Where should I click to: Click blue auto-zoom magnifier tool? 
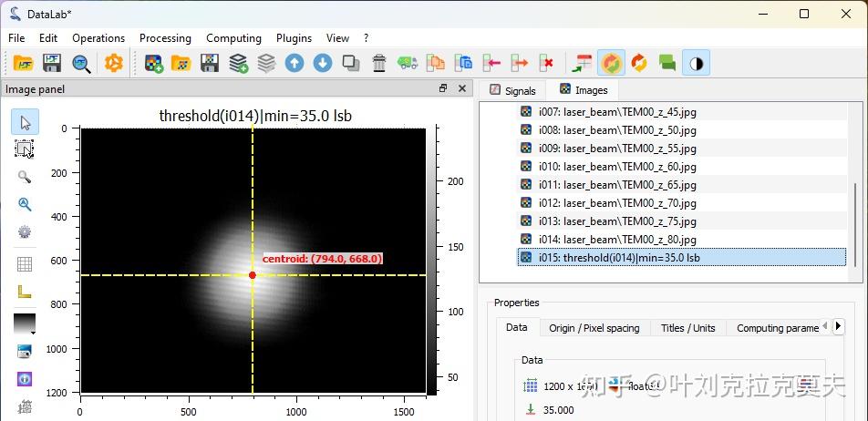(x=25, y=204)
